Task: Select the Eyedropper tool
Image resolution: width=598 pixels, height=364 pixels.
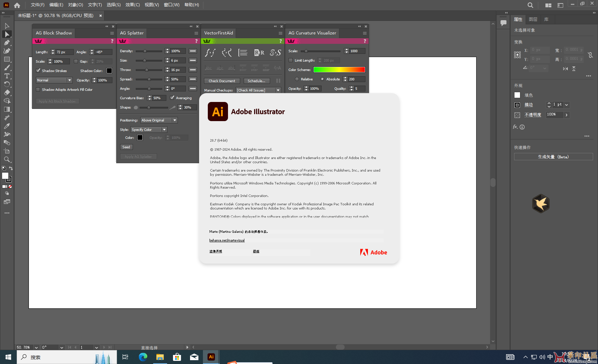Action: [x=7, y=126]
